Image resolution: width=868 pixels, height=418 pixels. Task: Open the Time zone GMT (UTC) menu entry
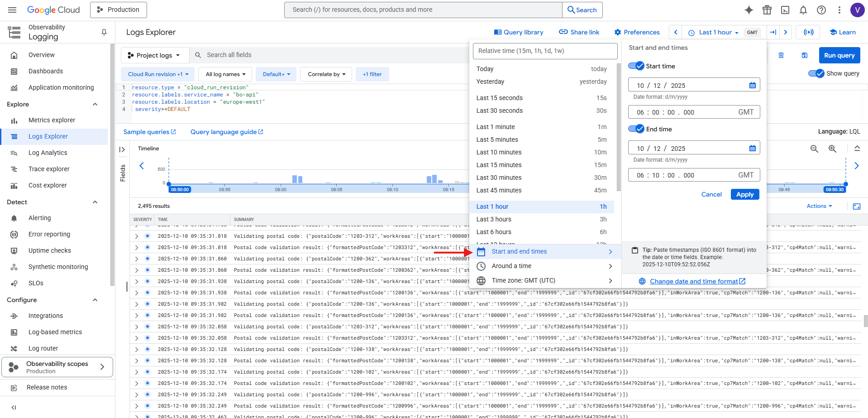[524, 280]
